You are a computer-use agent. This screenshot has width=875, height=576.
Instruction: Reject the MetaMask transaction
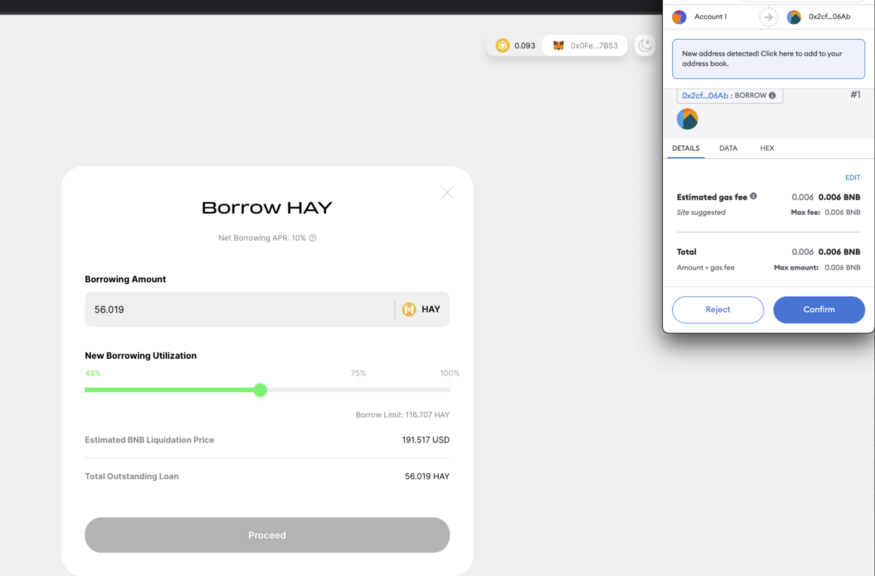pyautogui.click(x=718, y=310)
